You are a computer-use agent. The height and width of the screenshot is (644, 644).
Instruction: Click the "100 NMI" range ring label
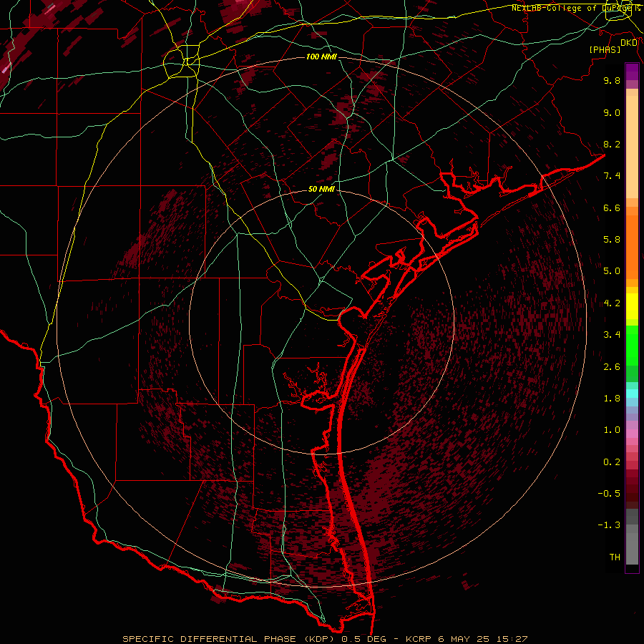point(321,57)
